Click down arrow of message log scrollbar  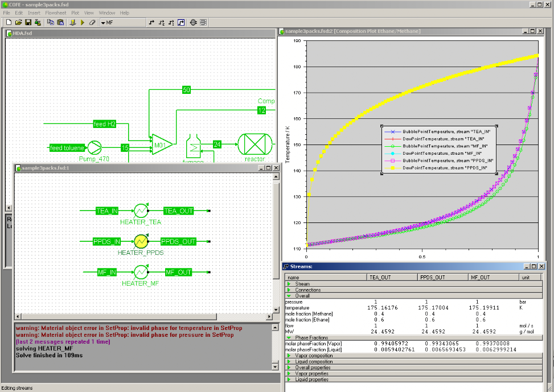[275, 366]
